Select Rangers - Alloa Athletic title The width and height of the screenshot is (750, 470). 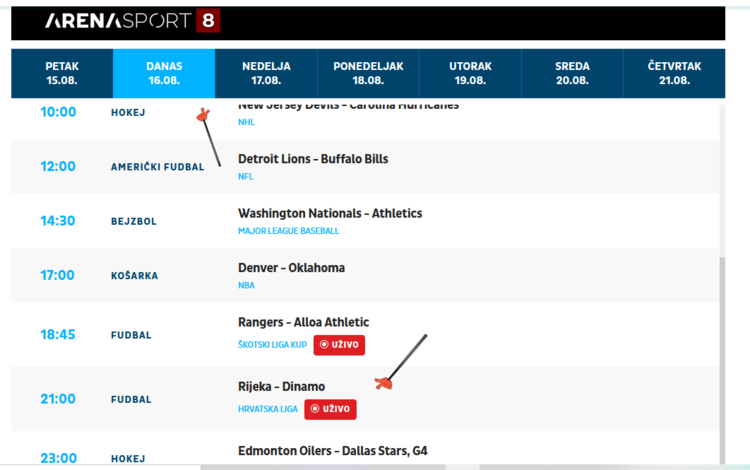point(304,322)
